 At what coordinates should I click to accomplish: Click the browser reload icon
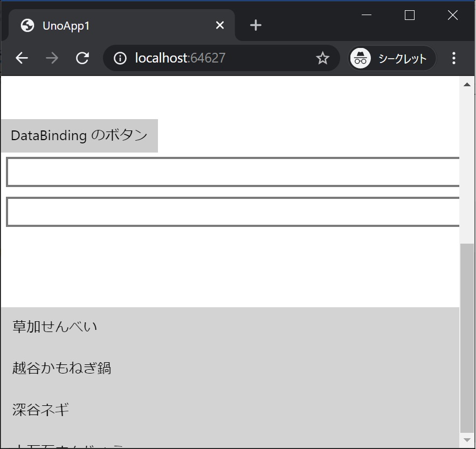click(82, 58)
